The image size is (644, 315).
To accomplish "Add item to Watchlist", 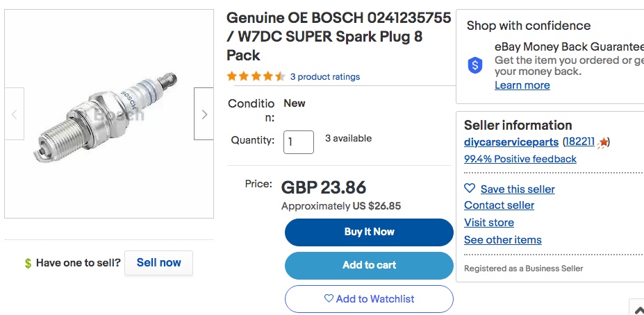I will [369, 299].
